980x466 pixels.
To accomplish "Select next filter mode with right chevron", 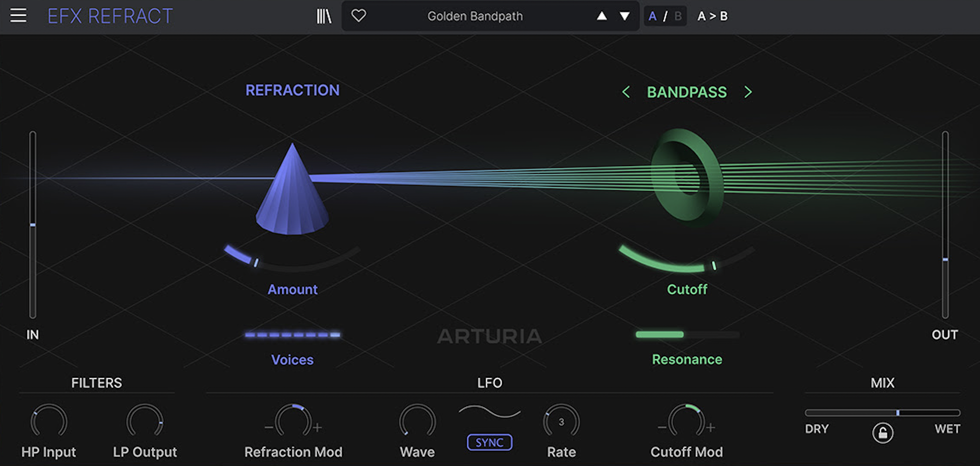I will [748, 92].
